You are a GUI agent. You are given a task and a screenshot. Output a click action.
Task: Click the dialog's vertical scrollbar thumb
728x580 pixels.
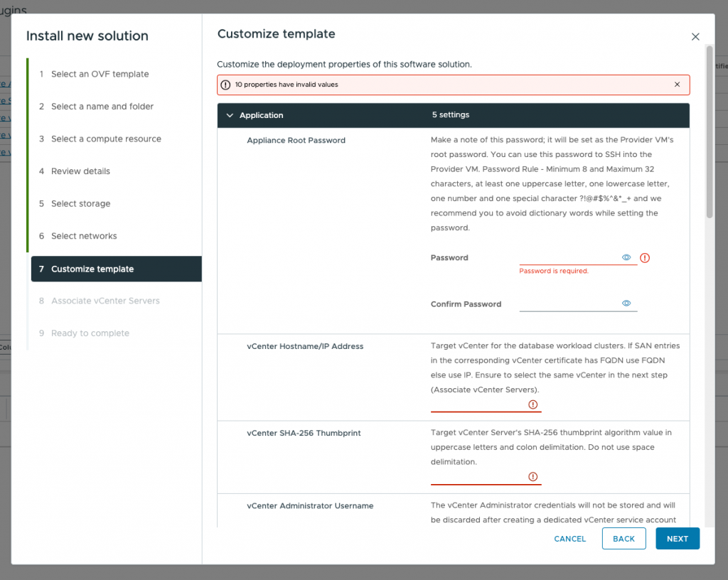click(709, 131)
